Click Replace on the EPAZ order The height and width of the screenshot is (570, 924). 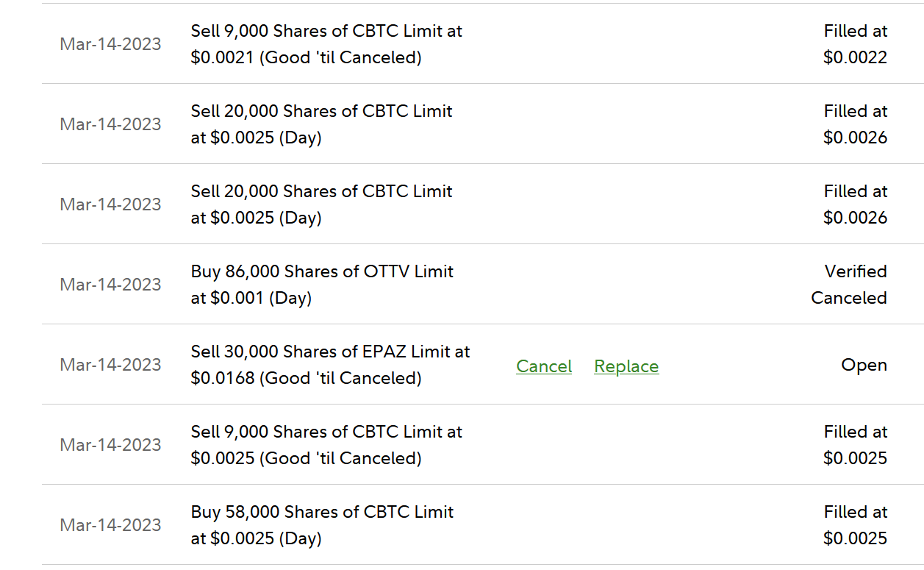pyautogui.click(x=626, y=366)
